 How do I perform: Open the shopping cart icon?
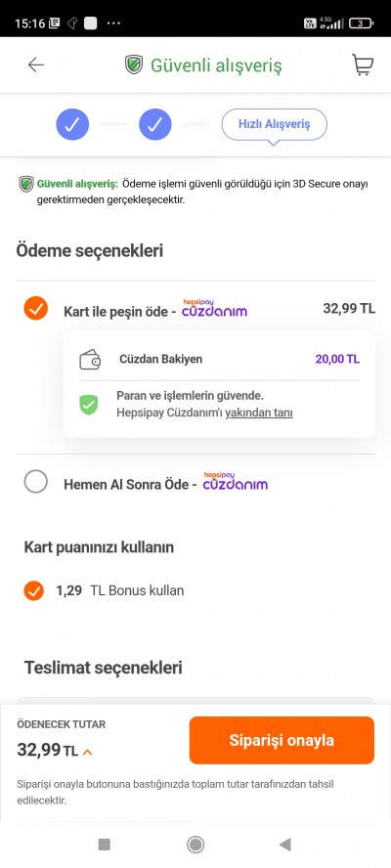coord(363,65)
